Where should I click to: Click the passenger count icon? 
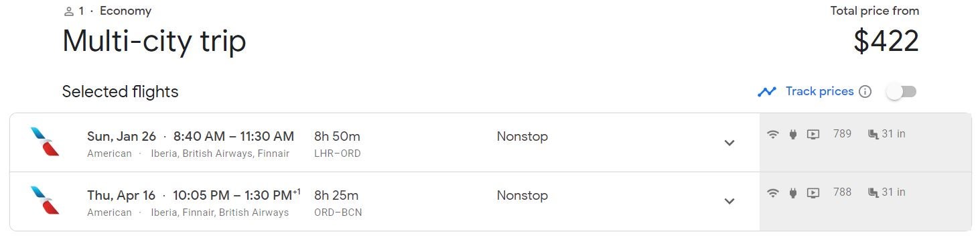68,11
